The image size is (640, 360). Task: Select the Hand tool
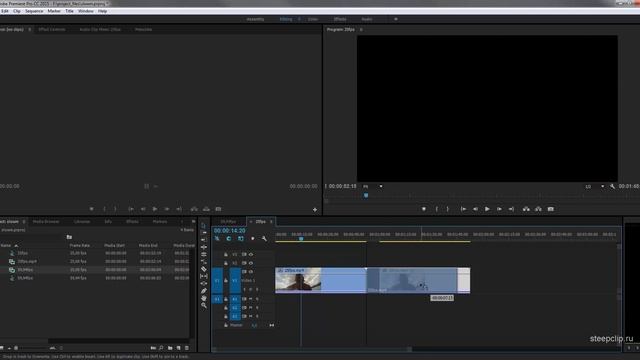click(x=204, y=299)
